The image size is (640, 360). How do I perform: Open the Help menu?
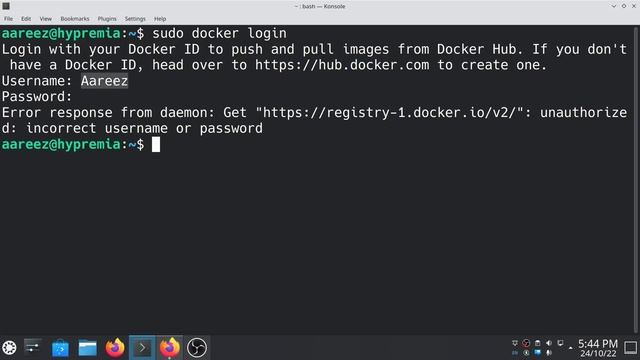(160, 19)
